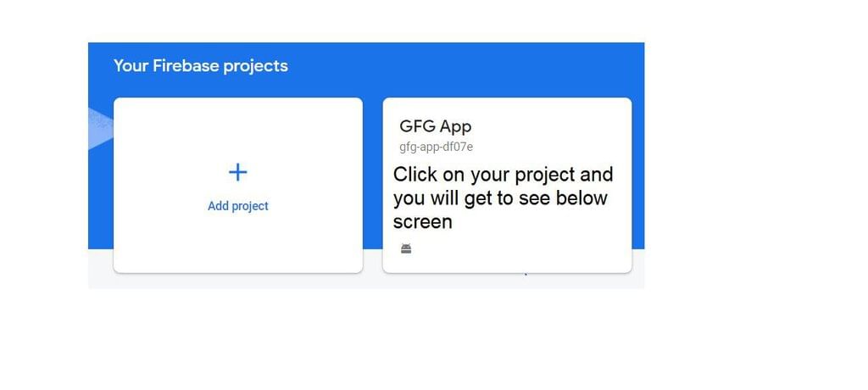
Task: Click "you will get to see below" line
Action: click(x=500, y=198)
